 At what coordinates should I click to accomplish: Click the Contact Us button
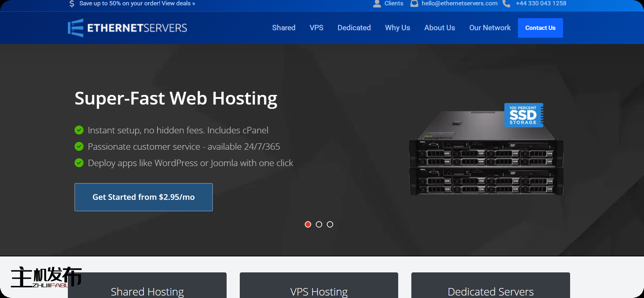pos(540,28)
